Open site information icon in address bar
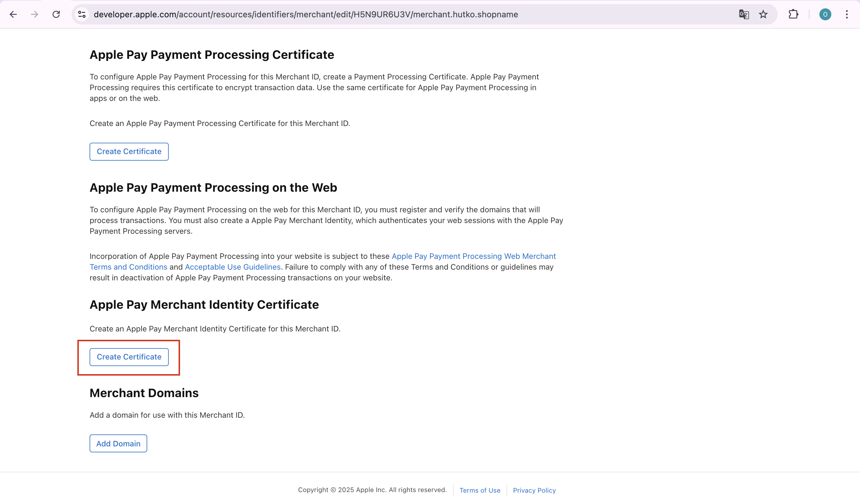The width and height of the screenshot is (860, 504). [x=82, y=14]
